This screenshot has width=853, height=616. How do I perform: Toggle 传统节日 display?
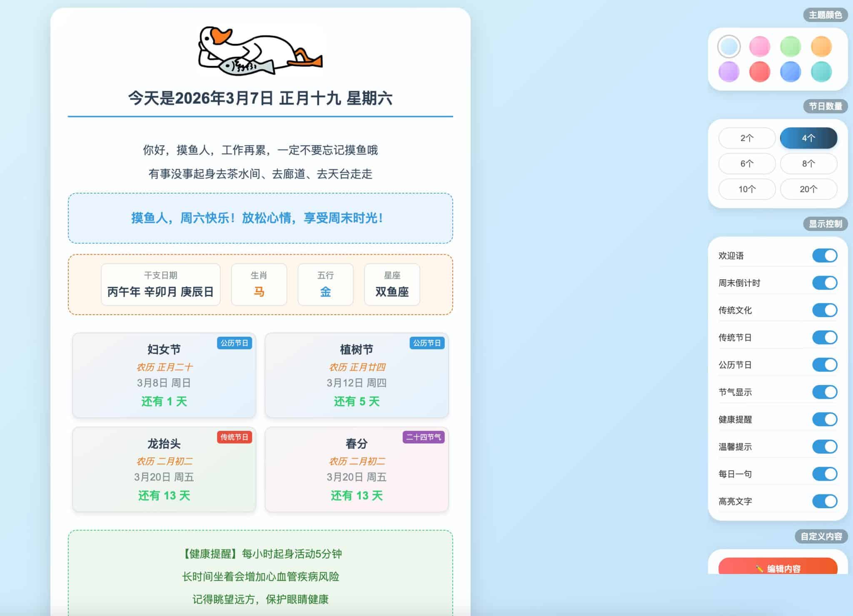pyautogui.click(x=825, y=338)
